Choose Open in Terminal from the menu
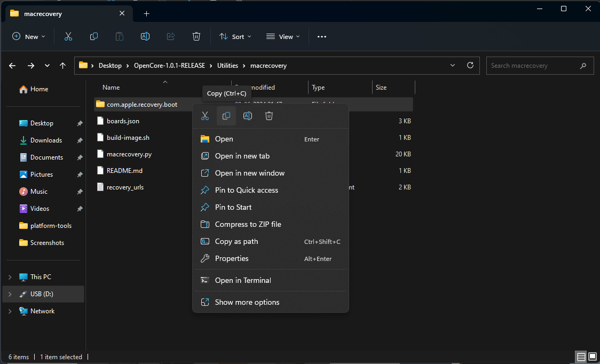This screenshot has height=364, width=600. pos(243,280)
